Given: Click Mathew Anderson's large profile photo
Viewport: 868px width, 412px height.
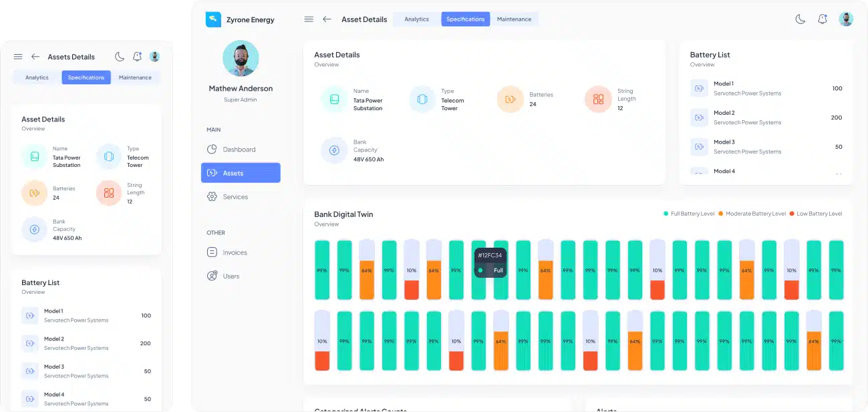Looking at the screenshot, I should click(241, 58).
